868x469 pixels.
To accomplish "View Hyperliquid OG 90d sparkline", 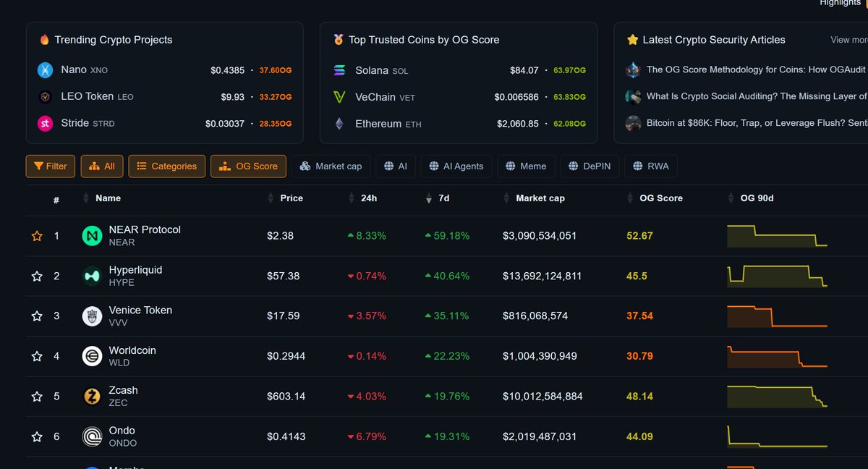I will tap(777, 276).
